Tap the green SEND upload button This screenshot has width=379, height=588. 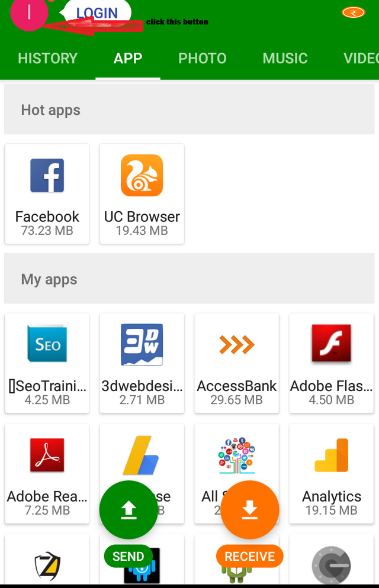pyautogui.click(x=129, y=511)
